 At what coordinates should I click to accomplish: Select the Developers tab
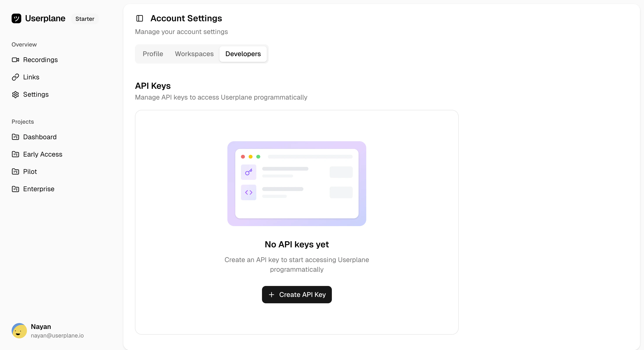click(x=243, y=54)
